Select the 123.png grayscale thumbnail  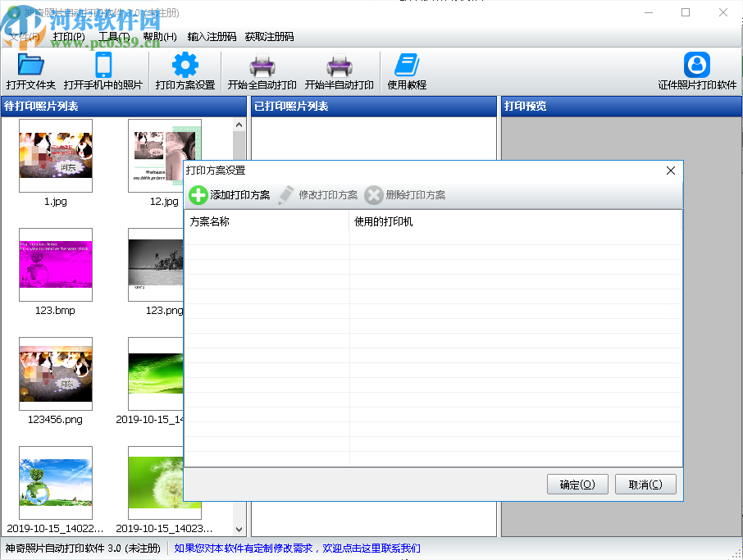point(156,264)
